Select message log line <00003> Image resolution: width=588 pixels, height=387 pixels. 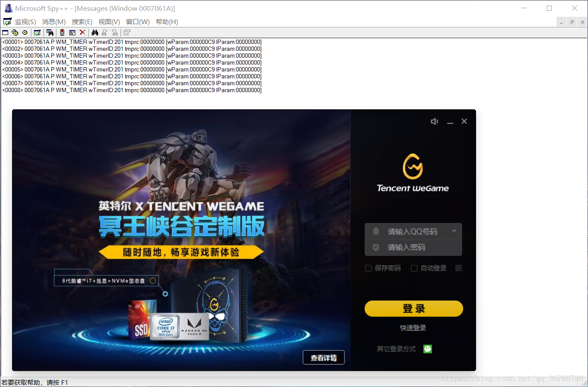[x=132, y=56]
